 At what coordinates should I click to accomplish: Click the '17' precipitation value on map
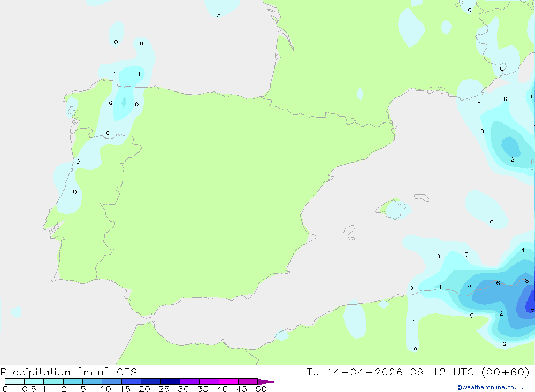pyautogui.click(x=530, y=311)
